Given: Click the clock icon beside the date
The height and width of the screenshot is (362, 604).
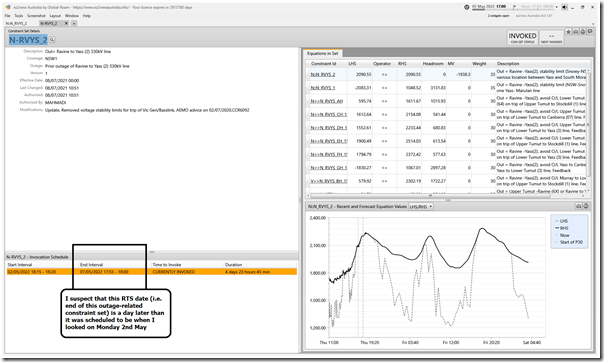Looking at the screenshot, I should (466, 7).
